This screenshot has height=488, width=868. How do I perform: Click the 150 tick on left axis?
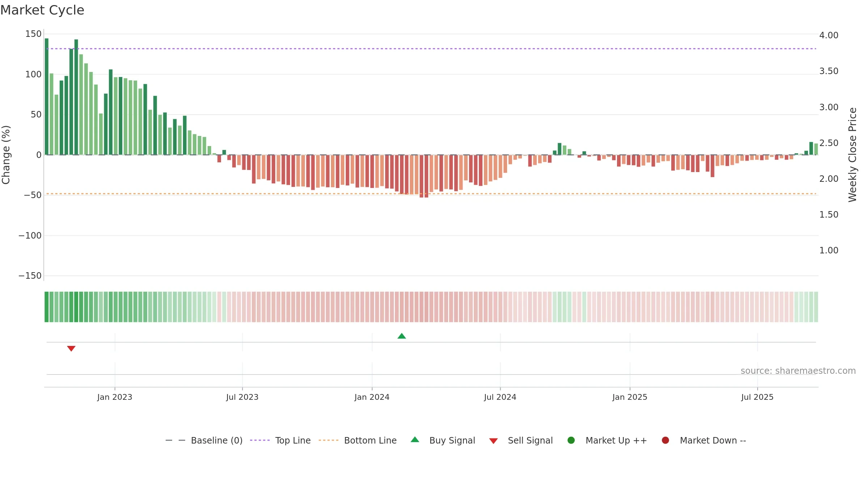click(33, 34)
